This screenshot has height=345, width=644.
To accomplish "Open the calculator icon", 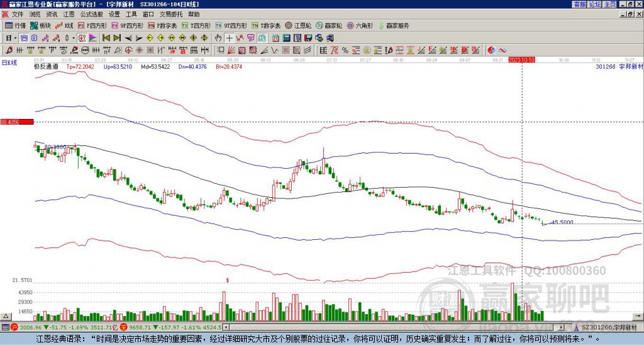I will coord(287,38).
